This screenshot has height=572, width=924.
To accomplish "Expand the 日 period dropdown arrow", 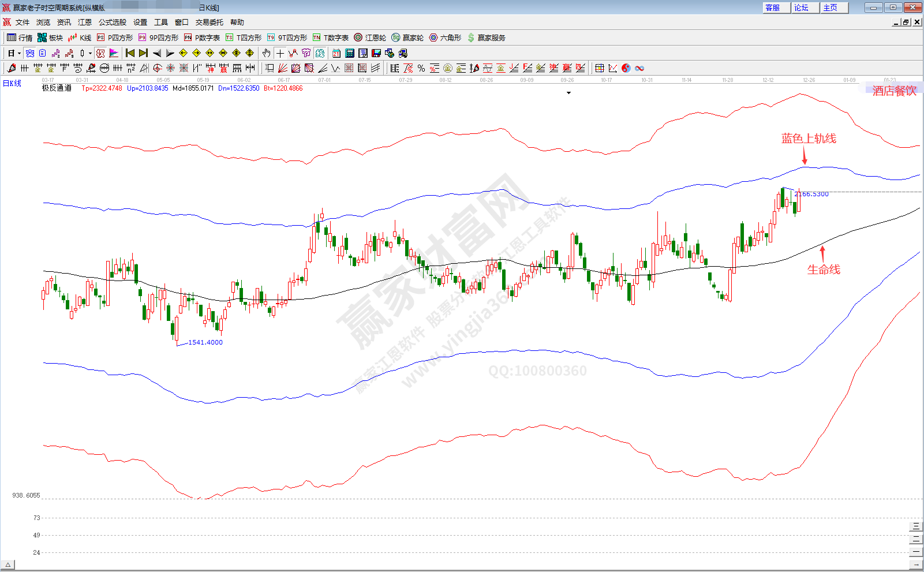I will (19, 53).
